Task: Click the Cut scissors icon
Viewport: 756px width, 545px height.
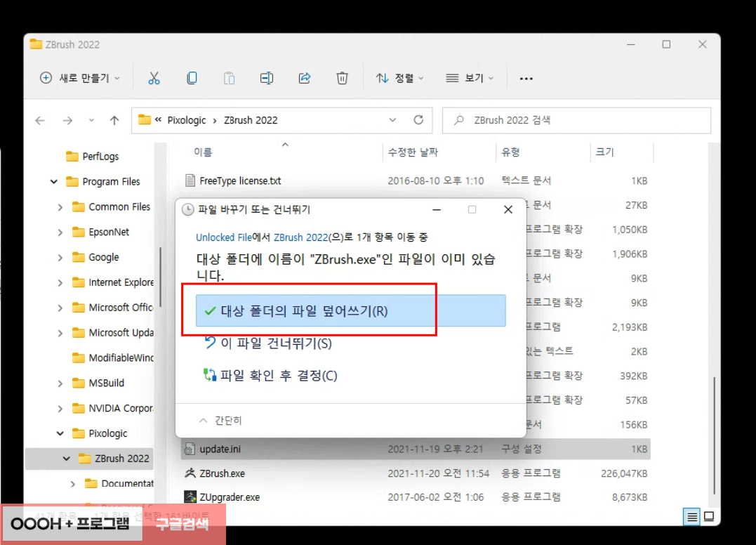Action: tap(154, 78)
